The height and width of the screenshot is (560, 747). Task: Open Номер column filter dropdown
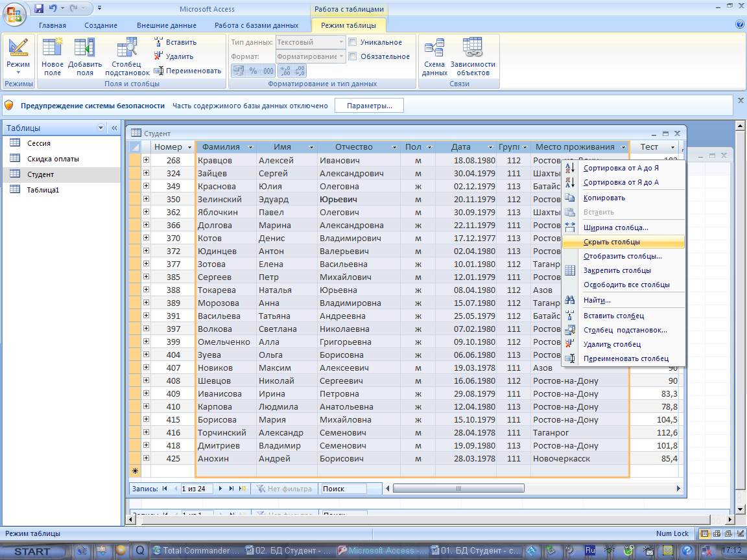coord(189,148)
